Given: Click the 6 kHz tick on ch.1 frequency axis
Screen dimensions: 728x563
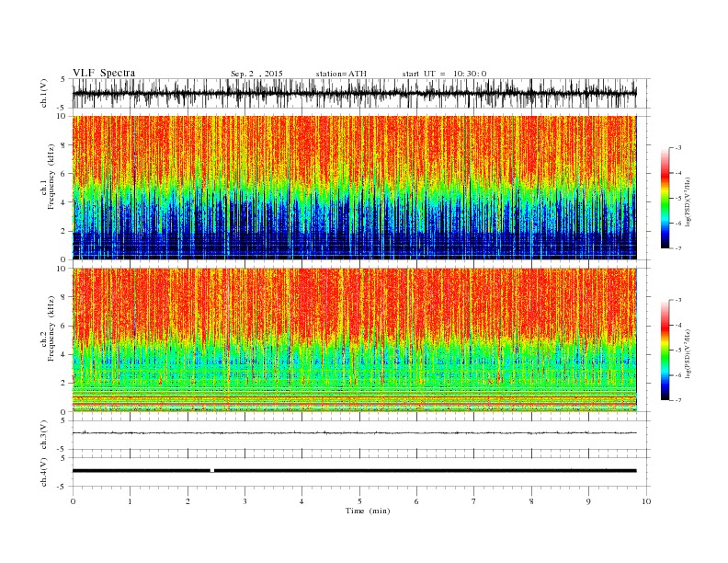Looking at the screenshot, I should 63,174.
